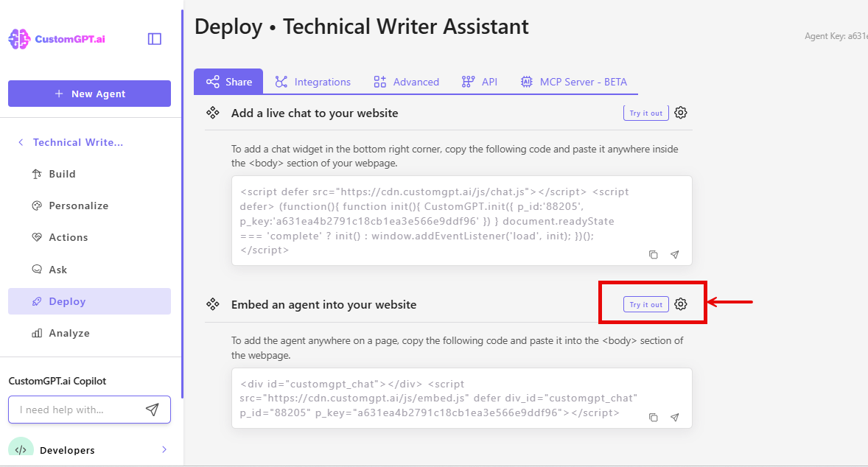
Task: Create a New Agent
Action: click(89, 94)
